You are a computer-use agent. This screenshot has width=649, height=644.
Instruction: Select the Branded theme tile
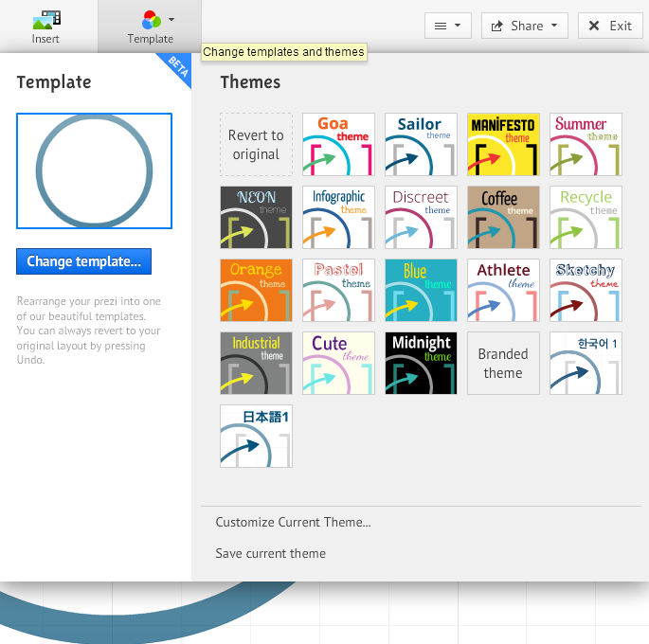click(503, 363)
